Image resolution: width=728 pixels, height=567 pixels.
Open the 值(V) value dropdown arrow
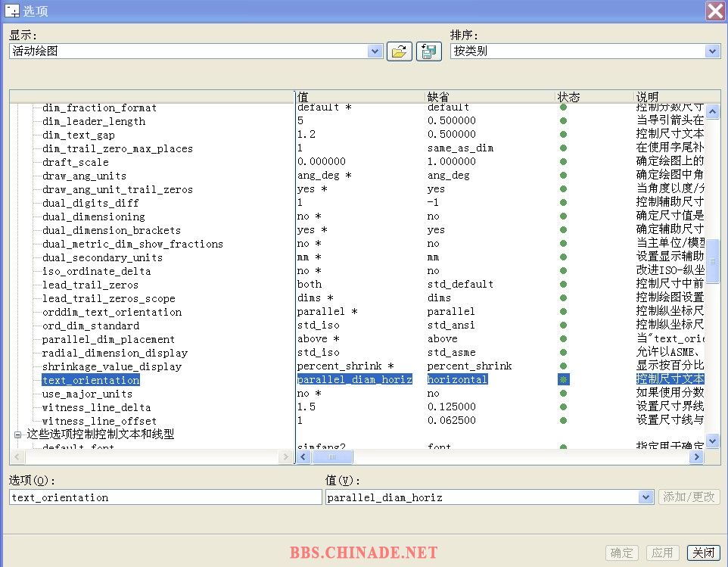pyautogui.click(x=646, y=497)
